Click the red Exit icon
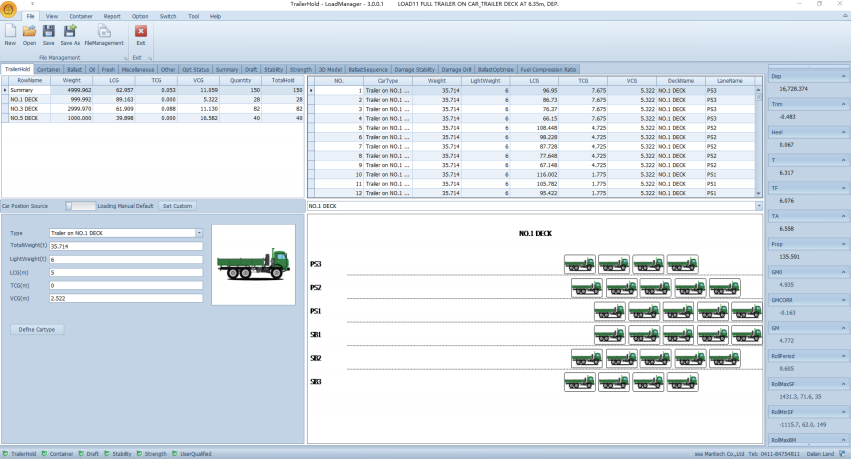This screenshot has width=853, height=460. 140,34
